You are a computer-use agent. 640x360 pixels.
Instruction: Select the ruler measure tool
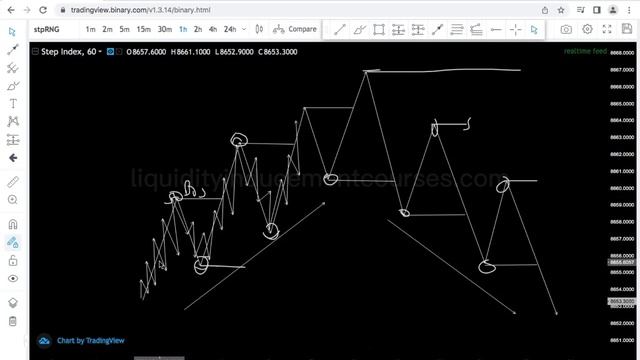pyautogui.click(x=13, y=182)
